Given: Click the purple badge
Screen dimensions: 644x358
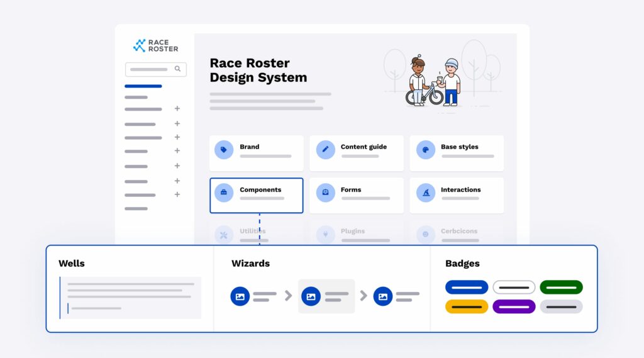Looking at the screenshot, I should pyautogui.click(x=514, y=306).
